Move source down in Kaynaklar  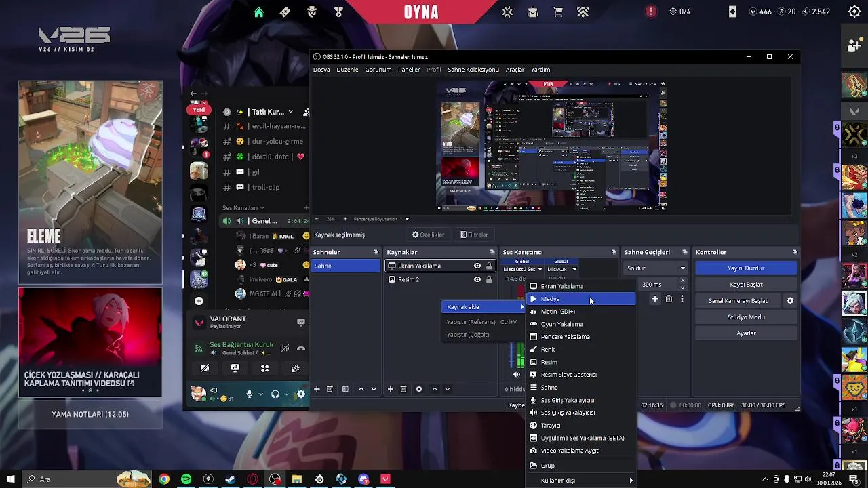448,389
